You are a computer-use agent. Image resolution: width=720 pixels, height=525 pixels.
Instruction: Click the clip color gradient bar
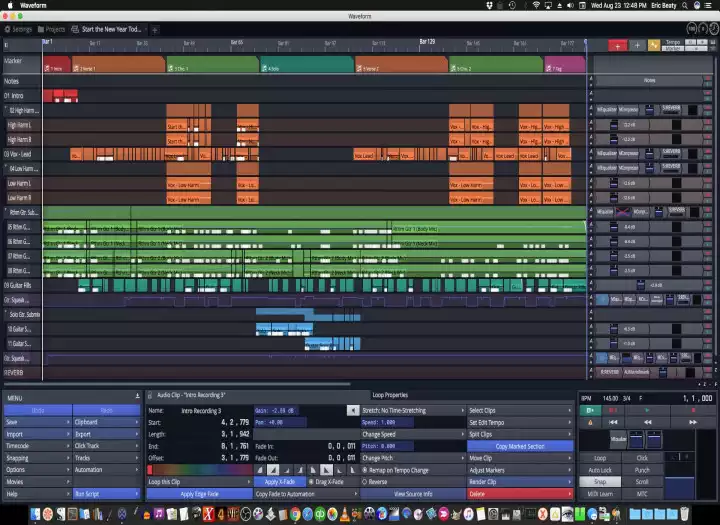pos(199,469)
